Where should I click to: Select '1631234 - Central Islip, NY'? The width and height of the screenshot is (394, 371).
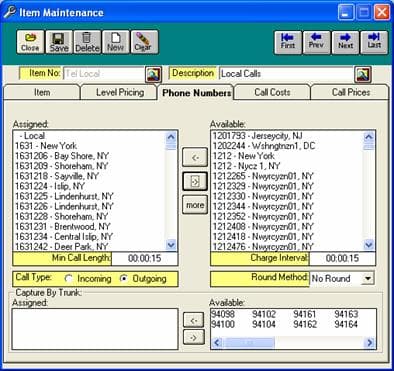point(89,236)
